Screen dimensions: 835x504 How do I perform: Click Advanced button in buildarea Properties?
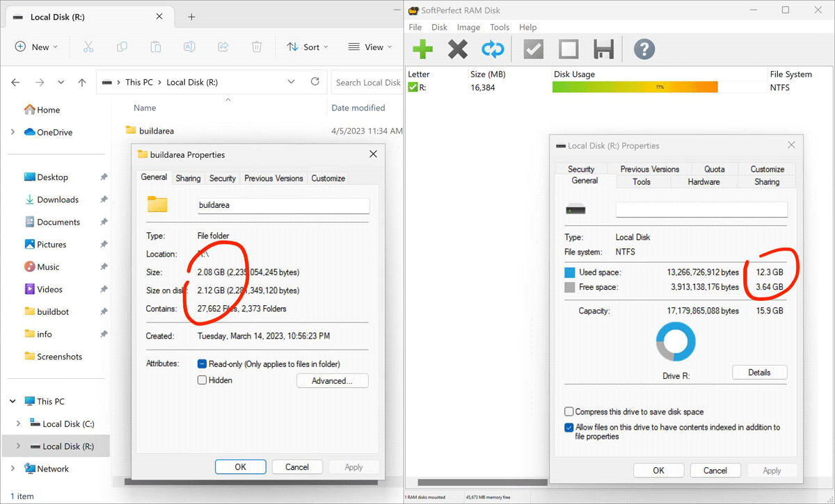pyautogui.click(x=332, y=381)
